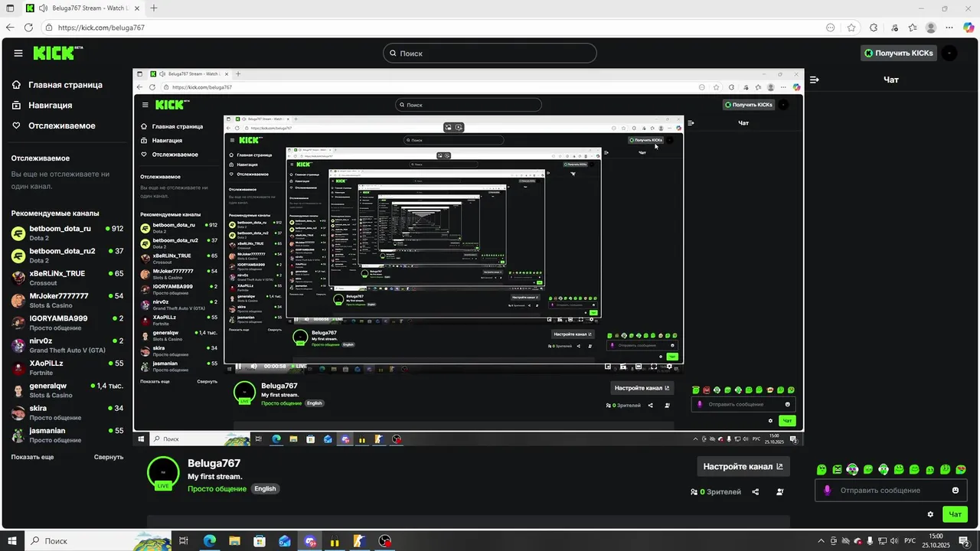Viewport: 980px width, 551px height.
Task: Open channel IGORYAMBA999 in sidebar
Action: pos(67,322)
